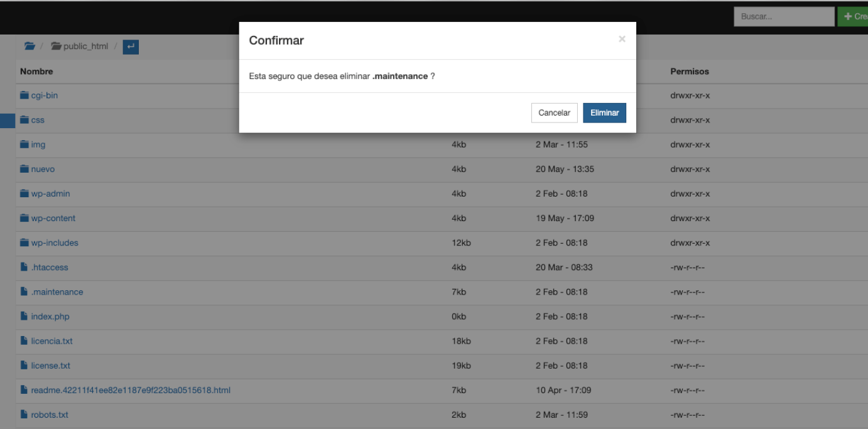Image resolution: width=868 pixels, height=429 pixels.
Task: Click the Buscar search field
Action: [x=784, y=17]
